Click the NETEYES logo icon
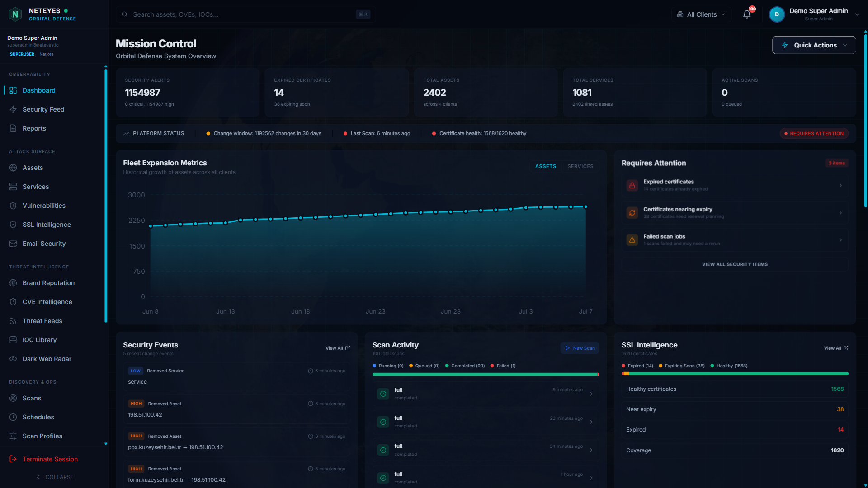Screen dimensions: 868x488 [x=15, y=14]
